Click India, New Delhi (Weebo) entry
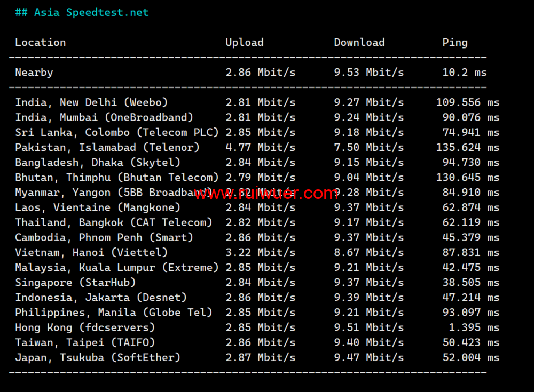This screenshot has width=534, height=392. [x=91, y=102]
